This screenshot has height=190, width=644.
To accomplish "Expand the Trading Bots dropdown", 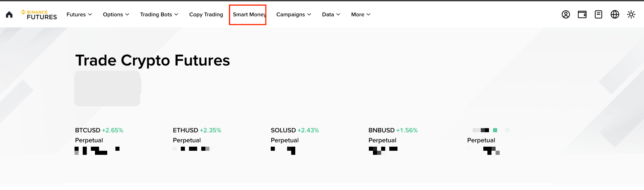I will [x=159, y=14].
